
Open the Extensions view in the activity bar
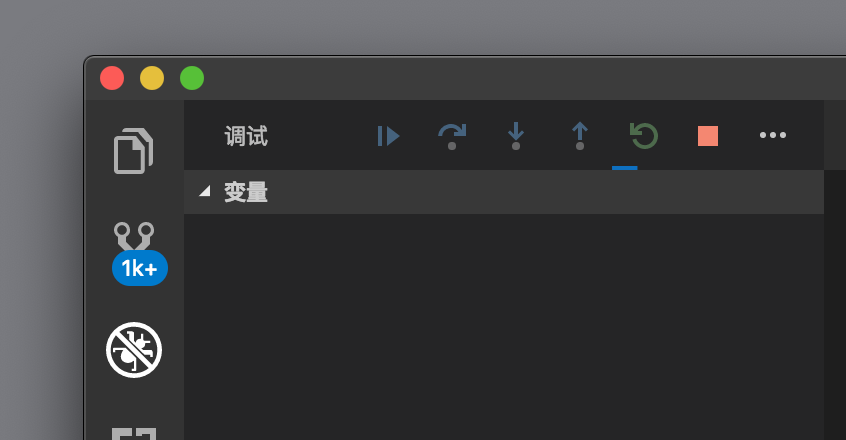pyautogui.click(x=134, y=434)
